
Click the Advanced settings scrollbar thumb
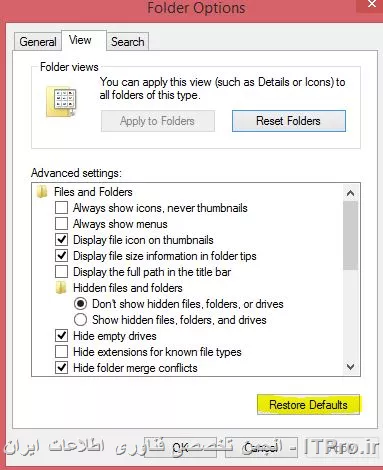[350, 235]
